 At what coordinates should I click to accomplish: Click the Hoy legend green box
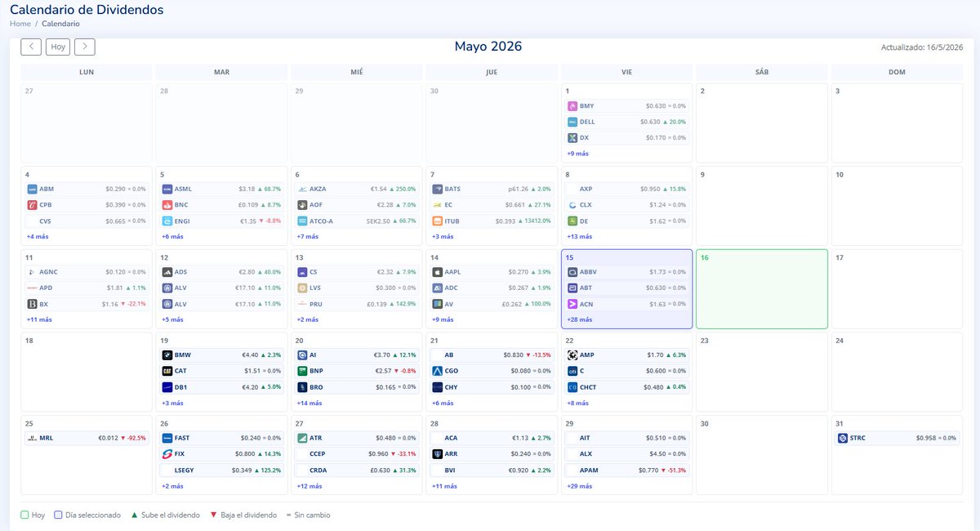click(24, 515)
